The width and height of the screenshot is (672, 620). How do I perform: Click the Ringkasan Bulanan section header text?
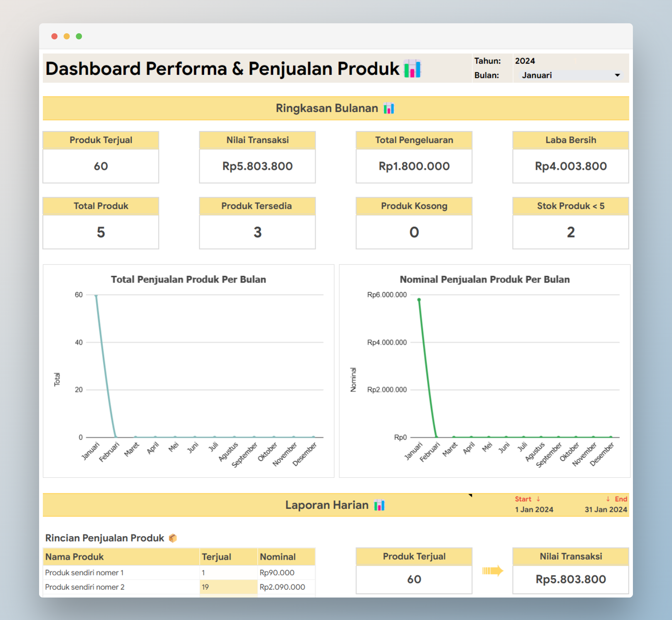tap(327, 109)
